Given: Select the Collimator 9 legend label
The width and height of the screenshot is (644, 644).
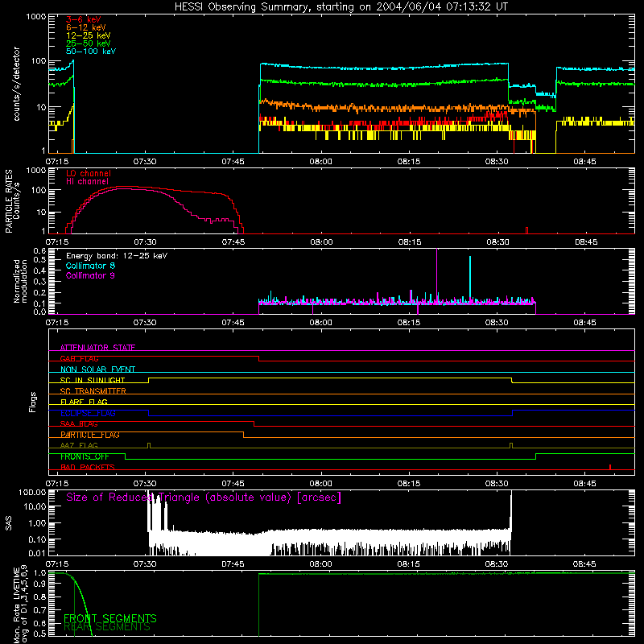Looking at the screenshot, I should tap(90, 275).
